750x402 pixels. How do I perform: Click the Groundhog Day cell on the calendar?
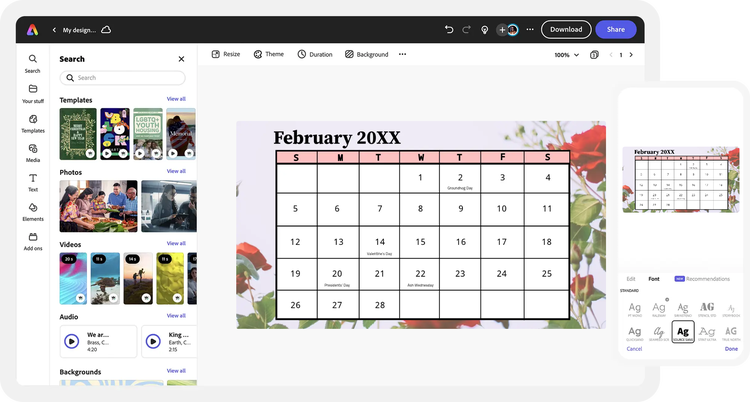click(x=460, y=179)
